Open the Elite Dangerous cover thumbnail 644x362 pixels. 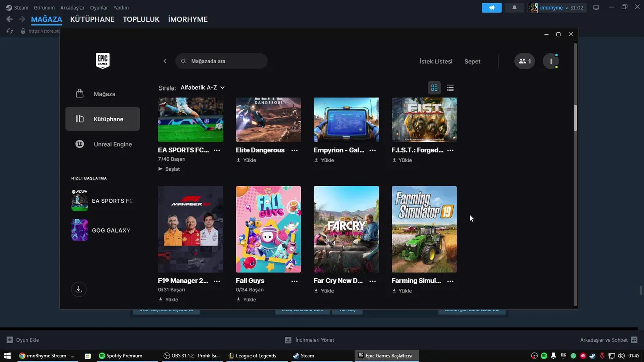(269, 120)
